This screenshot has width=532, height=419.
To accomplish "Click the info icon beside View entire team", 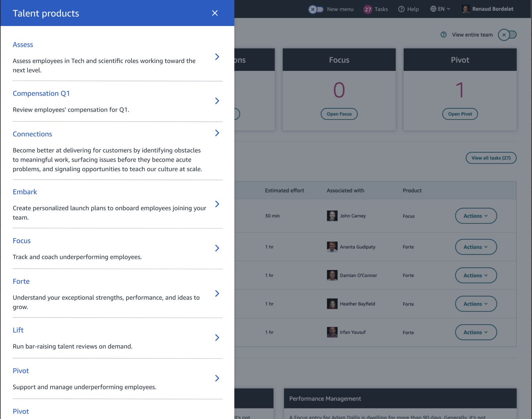I will point(443,35).
